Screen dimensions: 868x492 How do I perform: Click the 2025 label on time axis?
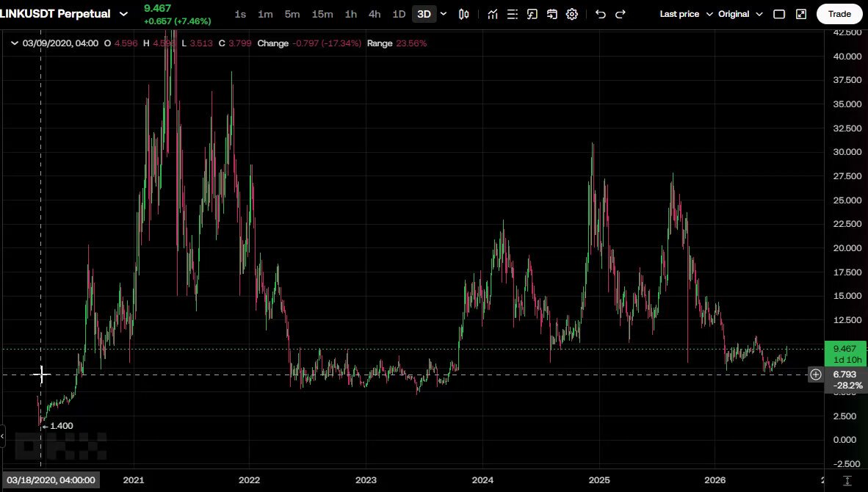599,480
